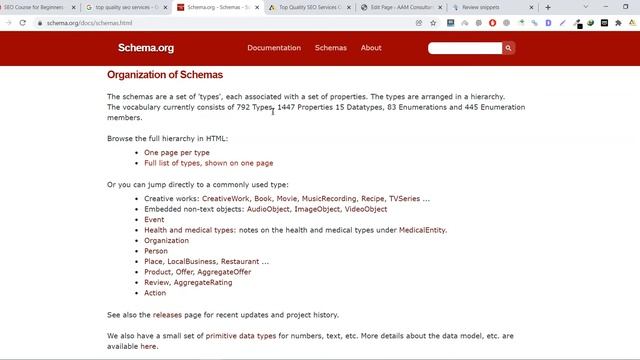Open the Event type link
The image size is (640, 360).
click(x=154, y=220)
